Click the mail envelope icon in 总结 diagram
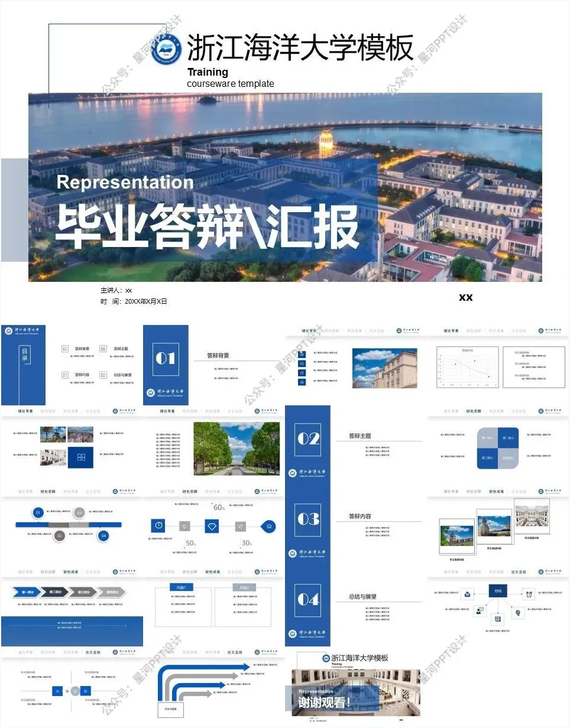The image size is (570, 728). pyautogui.click(x=467, y=594)
